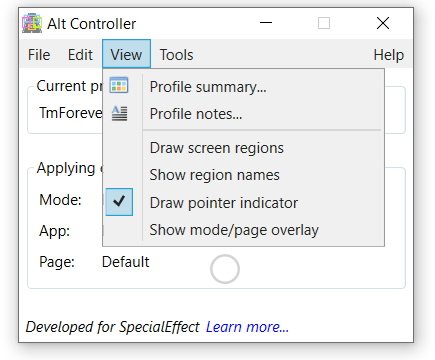Expand the Edit menu
This screenshot has height=360, width=435.
tap(80, 55)
